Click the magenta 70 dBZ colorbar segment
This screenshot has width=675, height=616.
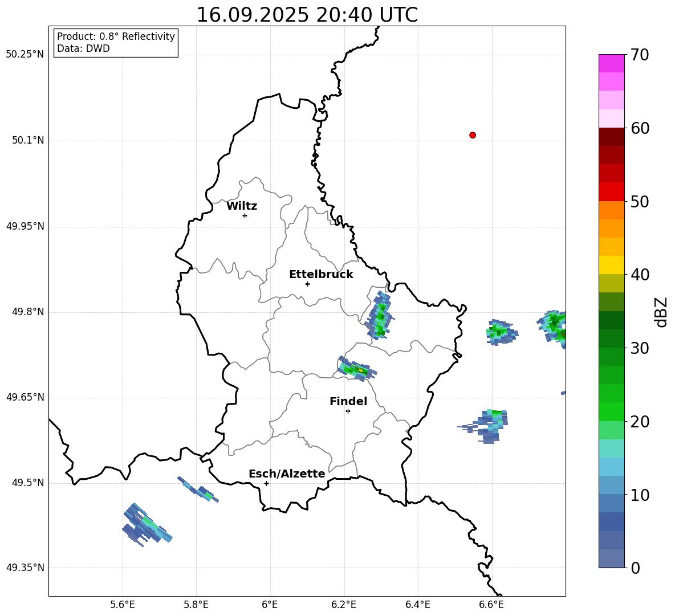click(x=611, y=63)
